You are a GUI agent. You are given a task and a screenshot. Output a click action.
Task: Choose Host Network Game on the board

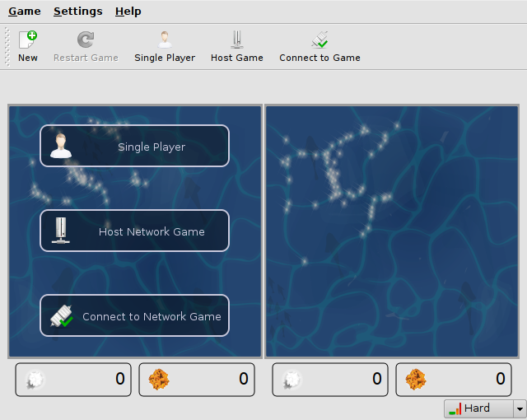(152, 231)
